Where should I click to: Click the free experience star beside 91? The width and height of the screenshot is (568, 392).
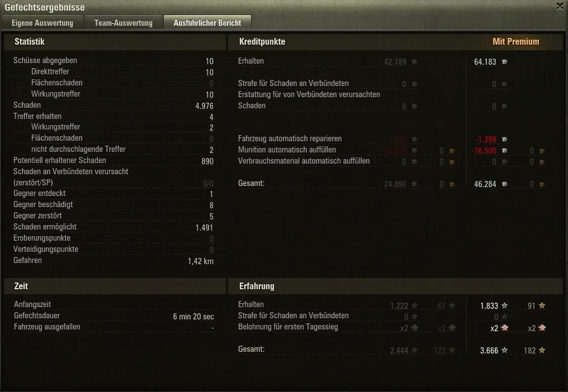point(542,306)
